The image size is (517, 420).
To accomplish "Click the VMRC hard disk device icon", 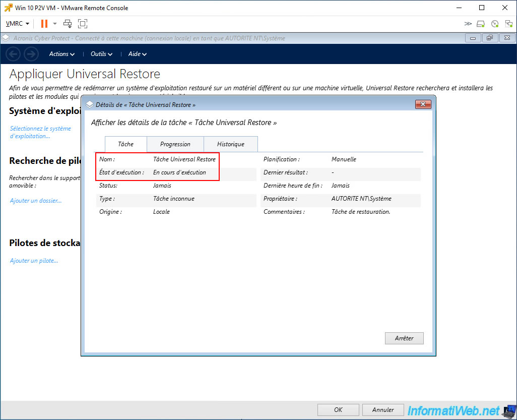I will [x=481, y=24].
